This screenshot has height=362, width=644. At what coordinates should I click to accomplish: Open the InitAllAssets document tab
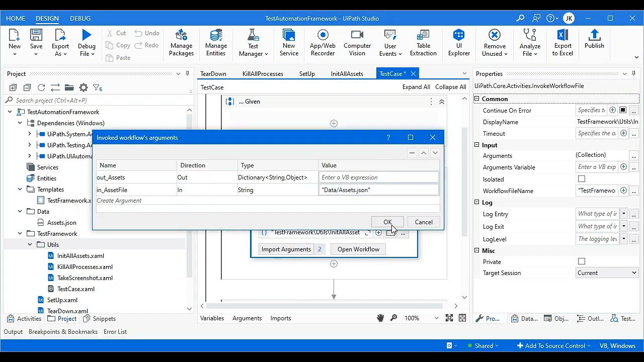(347, 73)
